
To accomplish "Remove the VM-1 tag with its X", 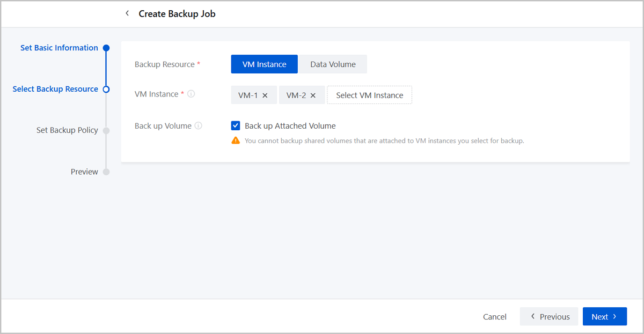I will 265,95.
